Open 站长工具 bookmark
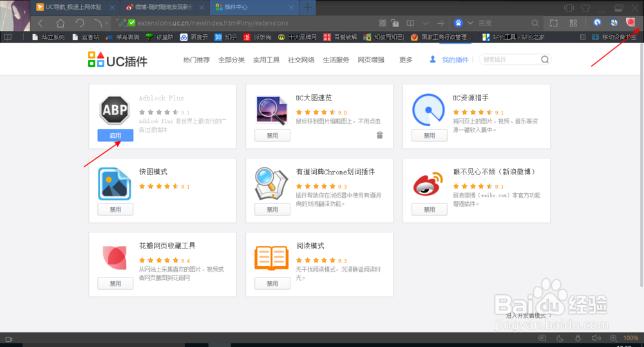This screenshot has height=347, width=644. tap(513, 37)
